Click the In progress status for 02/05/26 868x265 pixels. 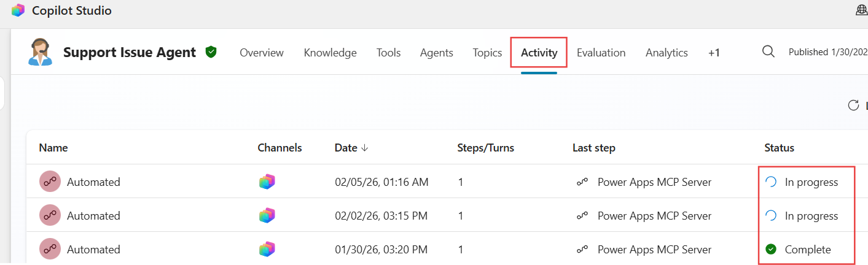pos(811,182)
